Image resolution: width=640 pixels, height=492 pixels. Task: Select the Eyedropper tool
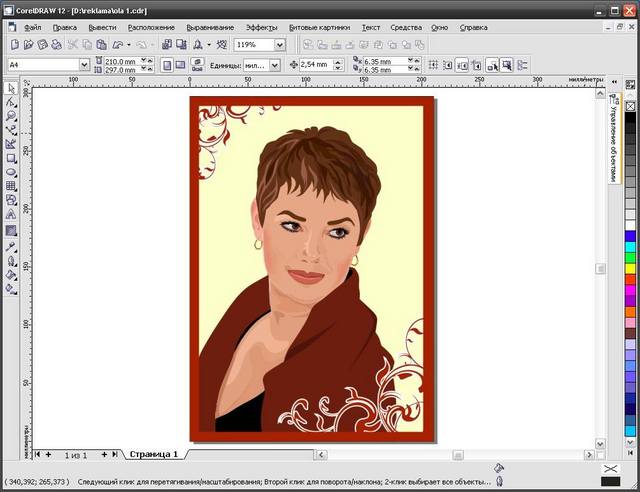coord(11,247)
